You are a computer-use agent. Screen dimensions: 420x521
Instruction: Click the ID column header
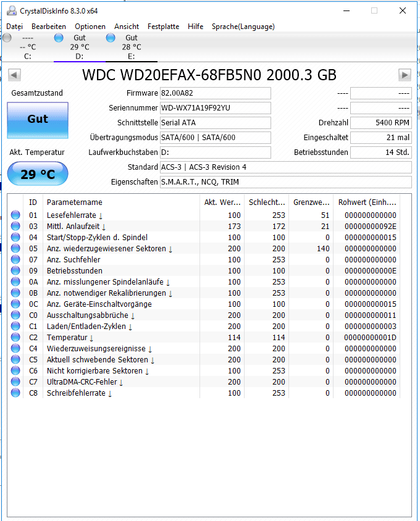pyautogui.click(x=33, y=202)
